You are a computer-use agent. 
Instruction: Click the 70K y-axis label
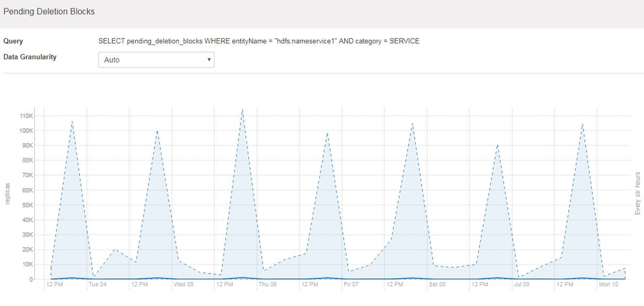tap(27, 175)
